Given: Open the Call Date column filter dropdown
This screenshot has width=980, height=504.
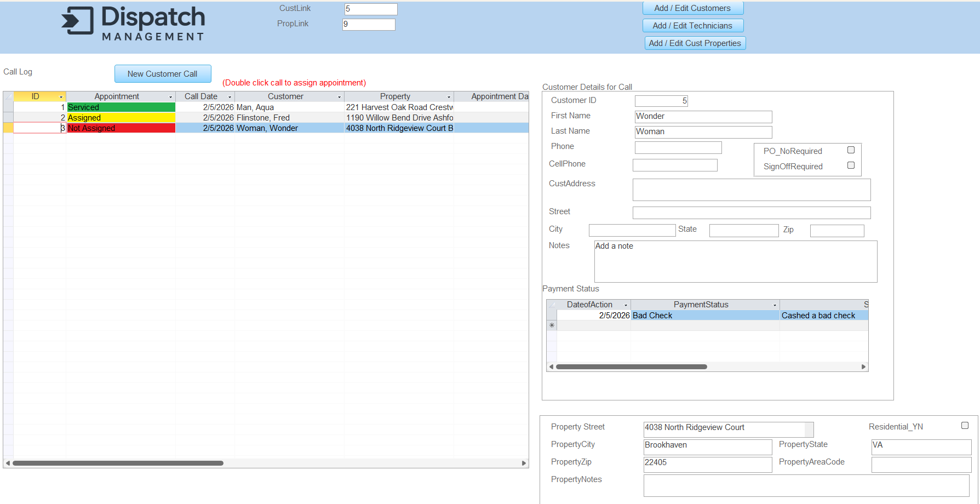Looking at the screenshot, I should click(x=230, y=97).
